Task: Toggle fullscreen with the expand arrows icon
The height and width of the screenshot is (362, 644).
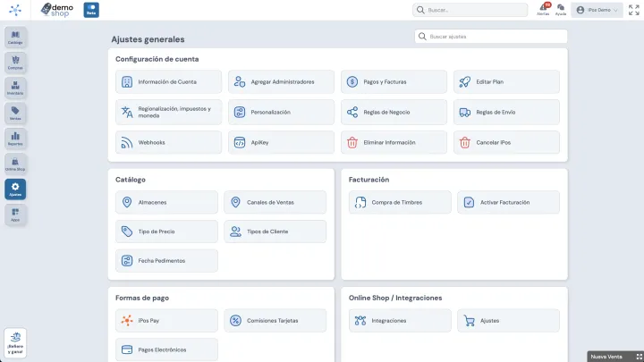Action: (636, 10)
